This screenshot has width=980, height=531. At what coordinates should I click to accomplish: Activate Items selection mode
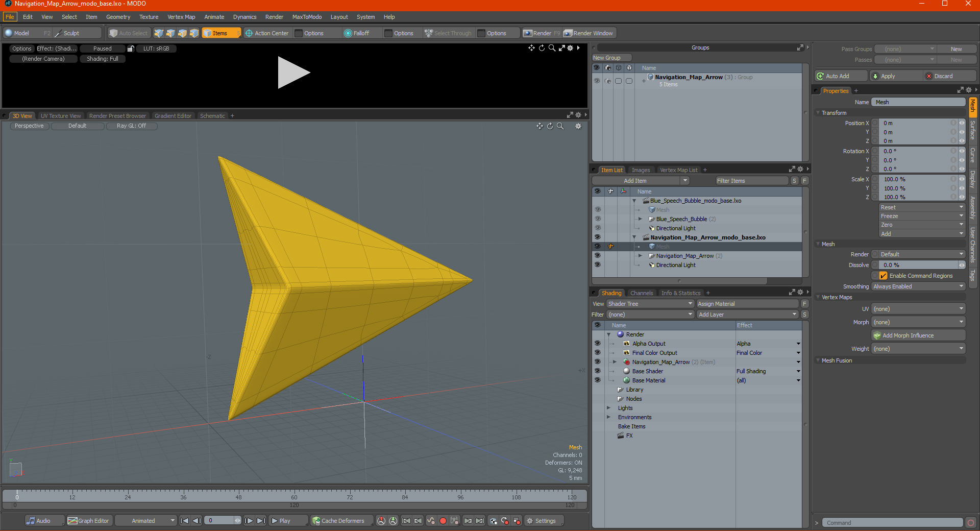pyautogui.click(x=222, y=33)
